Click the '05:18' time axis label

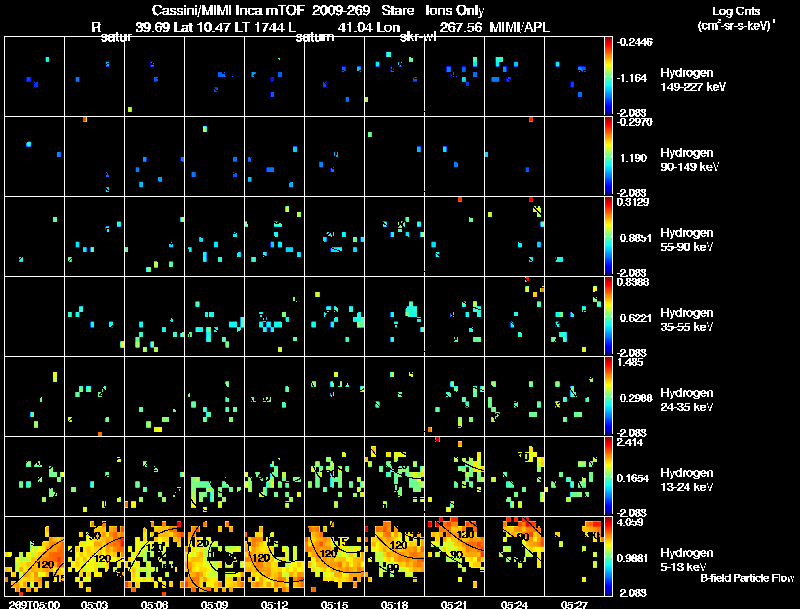tap(394, 605)
